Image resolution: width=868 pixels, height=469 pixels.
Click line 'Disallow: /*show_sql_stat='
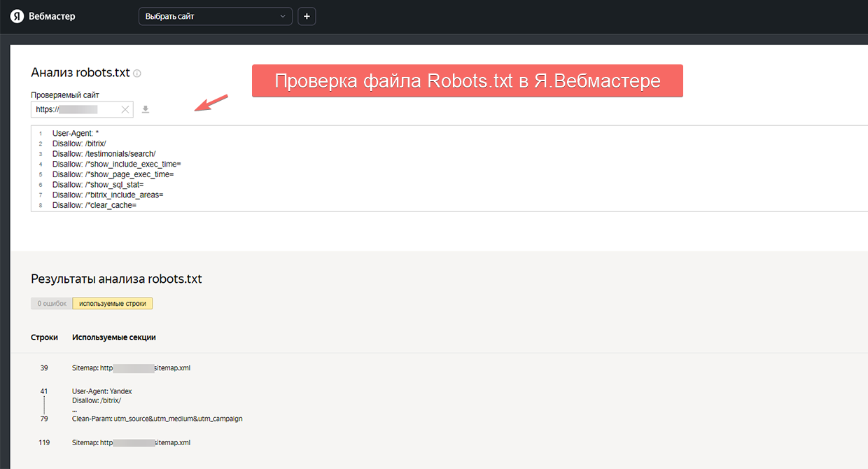click(x=98, y=185)
